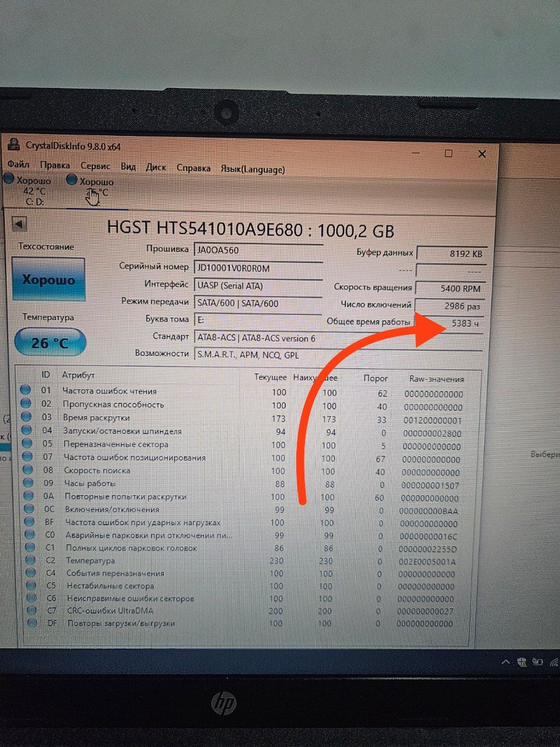Click the status orb beside Температура attribute row
This screenshot has height=747, width=560.
click(31, 560)
